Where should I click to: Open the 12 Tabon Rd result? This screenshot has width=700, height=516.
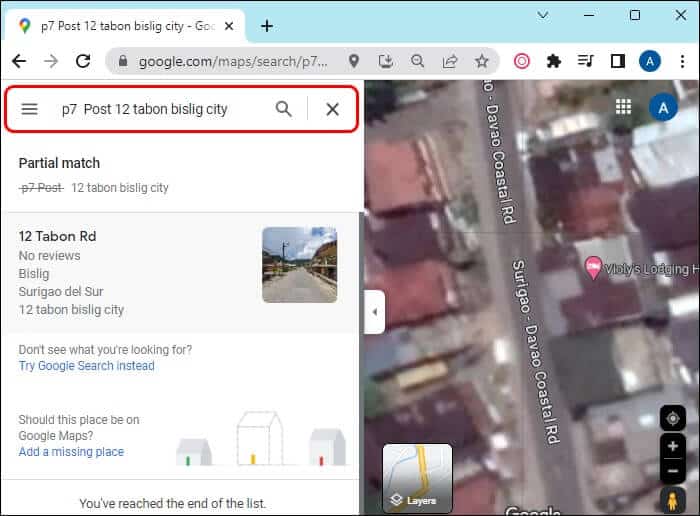[180, 272]
